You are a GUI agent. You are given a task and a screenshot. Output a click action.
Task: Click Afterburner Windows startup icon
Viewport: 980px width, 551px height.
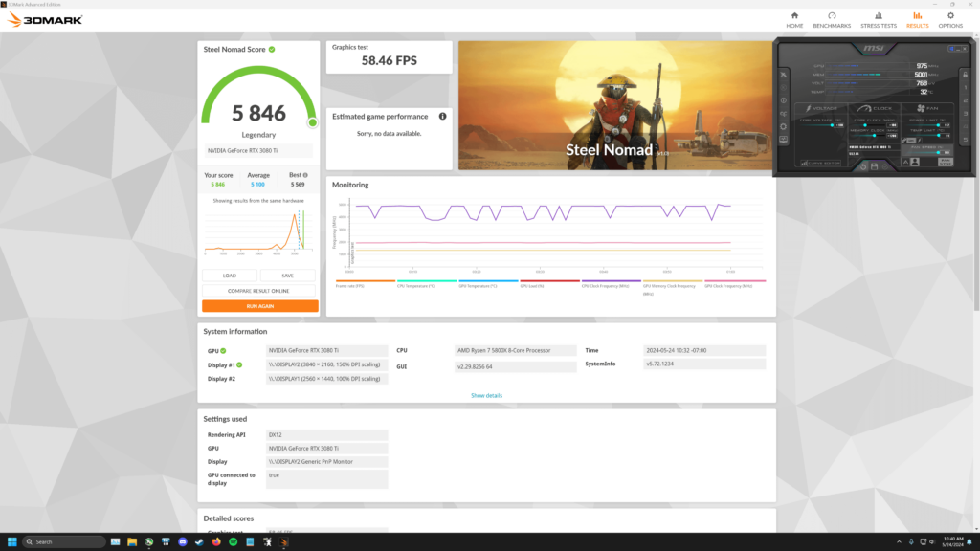coord(951,49)
